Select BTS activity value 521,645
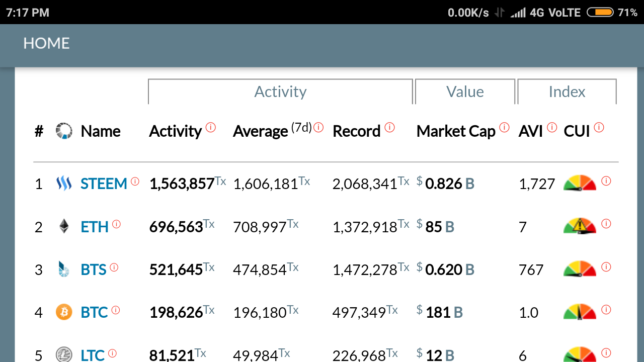This screenshot has width=644, height=362. pyautogui.click(x=176, y=270)
